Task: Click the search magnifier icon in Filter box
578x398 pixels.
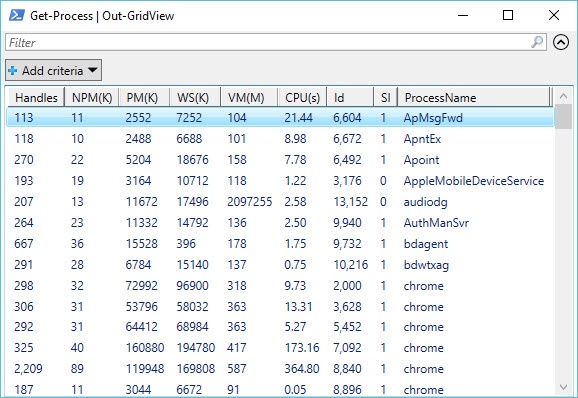Action: click(537, 42)
